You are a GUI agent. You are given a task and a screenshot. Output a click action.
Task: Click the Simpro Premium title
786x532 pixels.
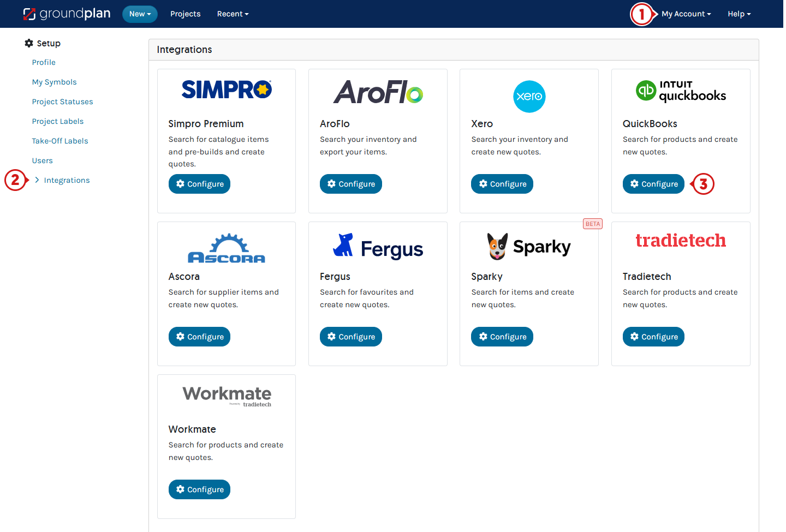pos(206,124)
